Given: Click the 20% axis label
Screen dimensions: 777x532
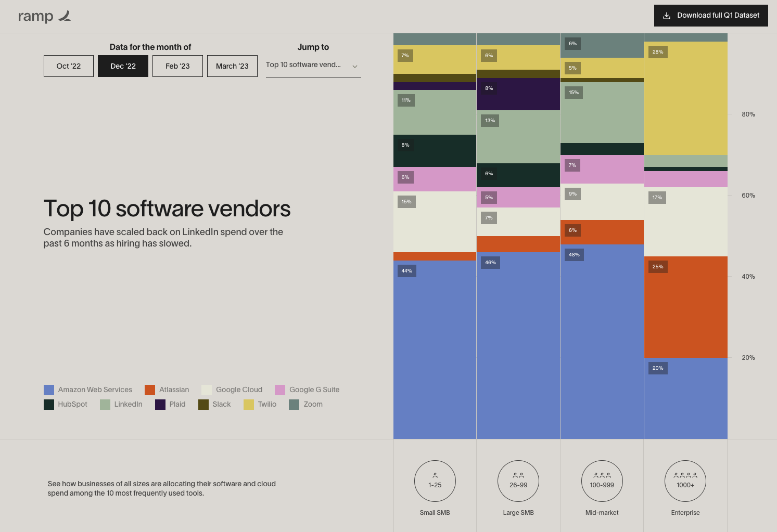Looking at the screenshot, I should 748,358.
